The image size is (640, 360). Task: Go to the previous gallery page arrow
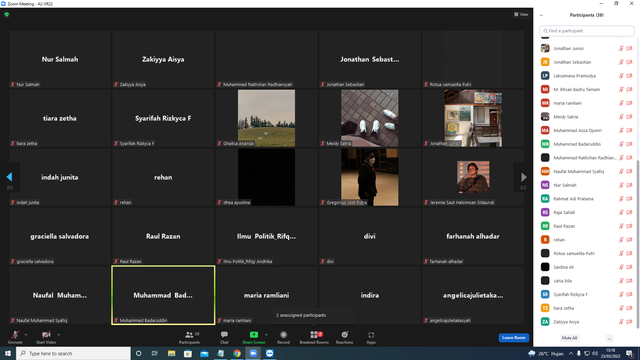tap(9, 177)
